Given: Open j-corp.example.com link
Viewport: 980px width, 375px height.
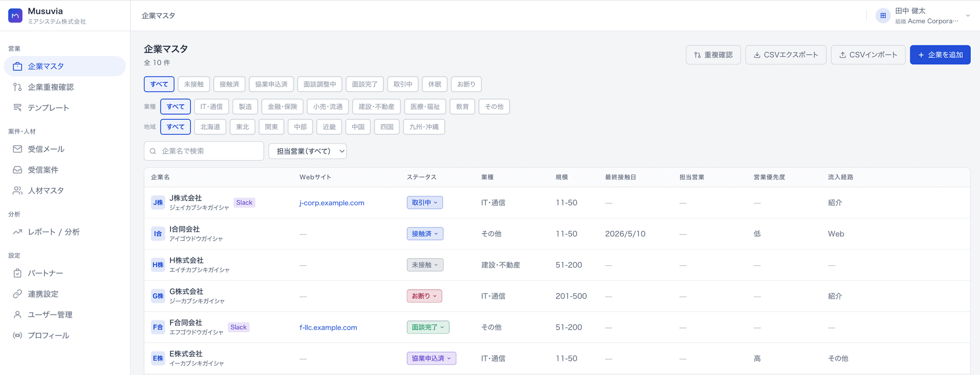Looking at the screenshot, I should tap(332, 203).
